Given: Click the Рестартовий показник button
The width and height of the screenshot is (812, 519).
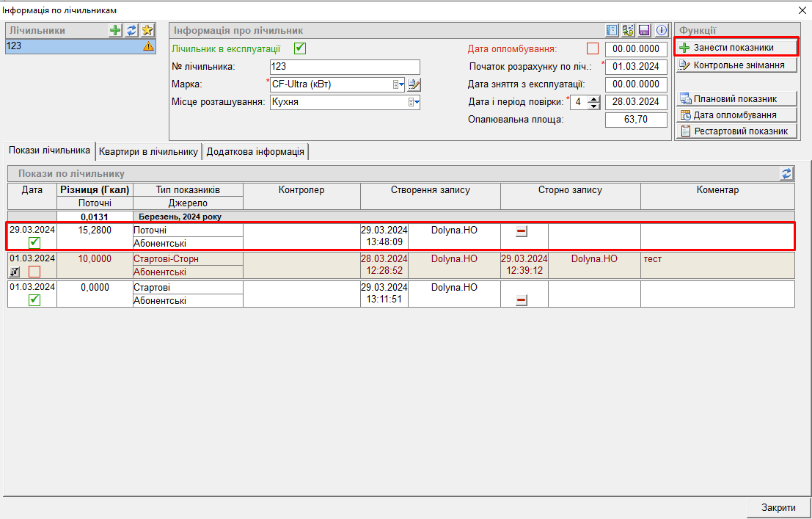Looking at the screenshot, I should 736,131.
